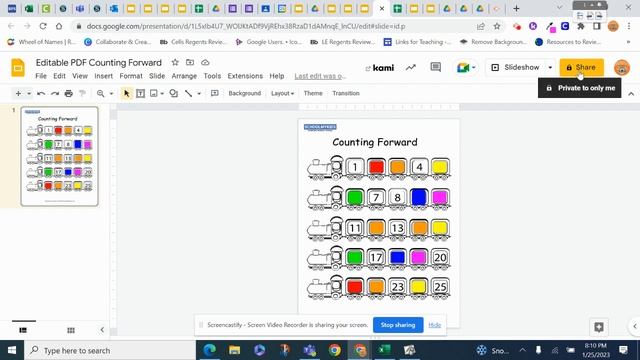The image size is (640, 360).
Task: Click the Google Slides home logo
Action: [18, 68]
